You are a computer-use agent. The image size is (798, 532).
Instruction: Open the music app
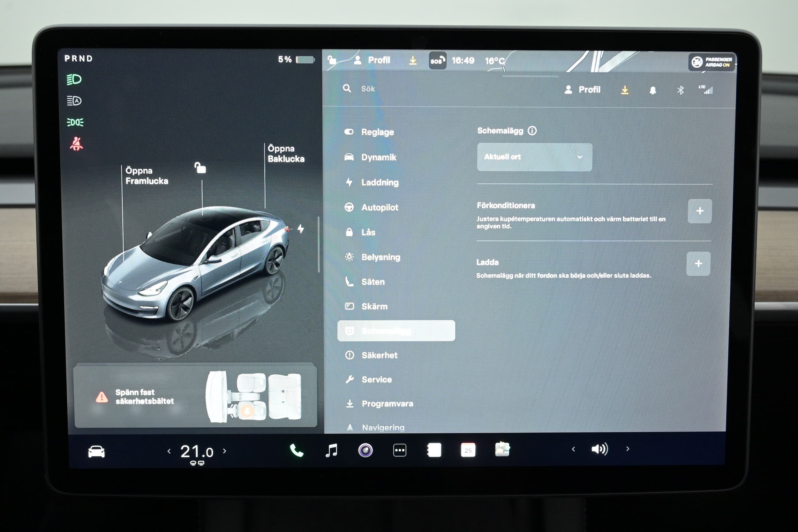tap(331, 451)
